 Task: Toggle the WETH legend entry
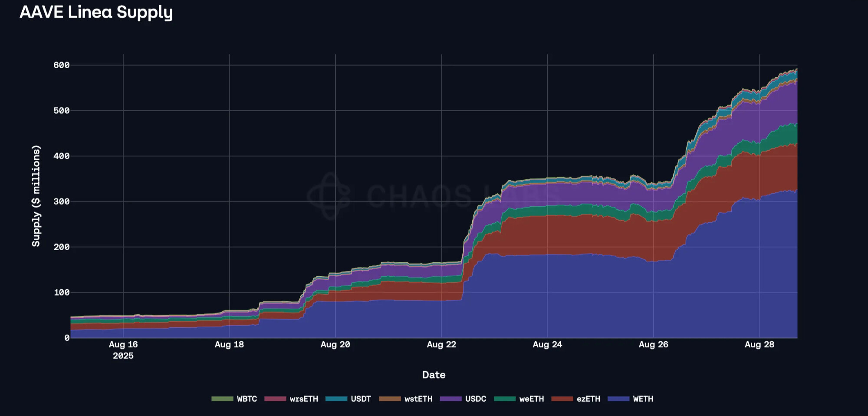tap(631, 399)
